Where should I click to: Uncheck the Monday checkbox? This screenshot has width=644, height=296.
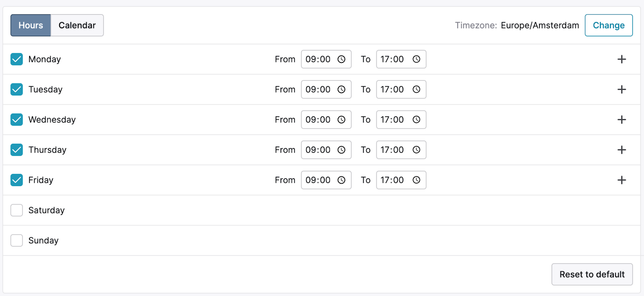tap(17, 59)
